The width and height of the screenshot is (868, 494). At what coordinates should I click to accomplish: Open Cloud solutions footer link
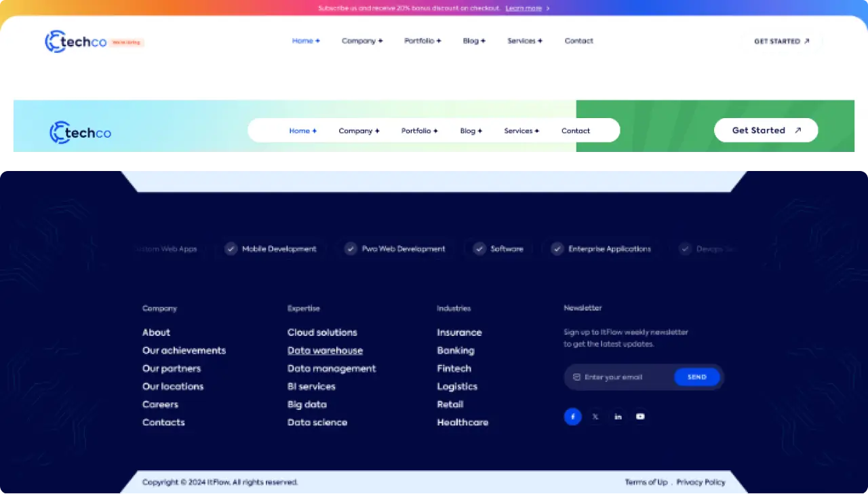322,332
